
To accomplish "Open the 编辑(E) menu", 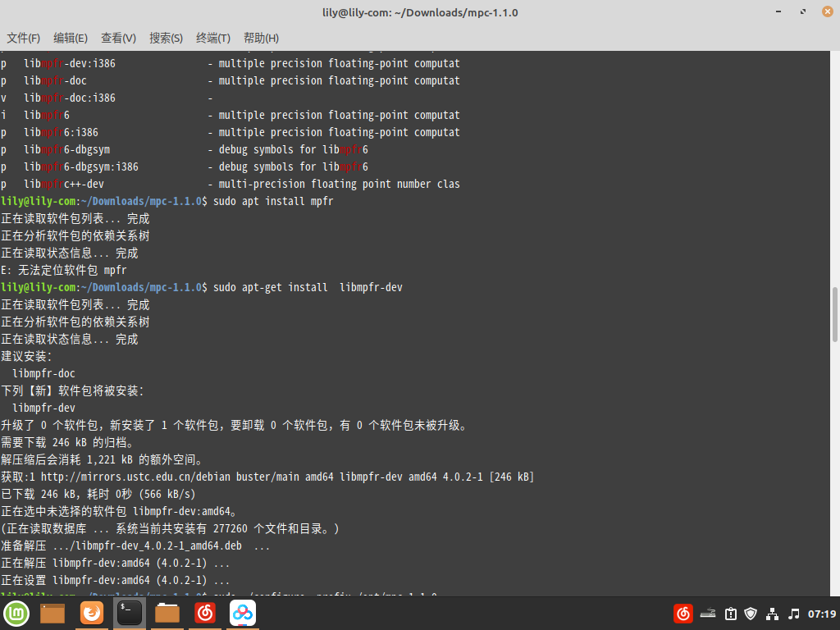I will point(71,38).
